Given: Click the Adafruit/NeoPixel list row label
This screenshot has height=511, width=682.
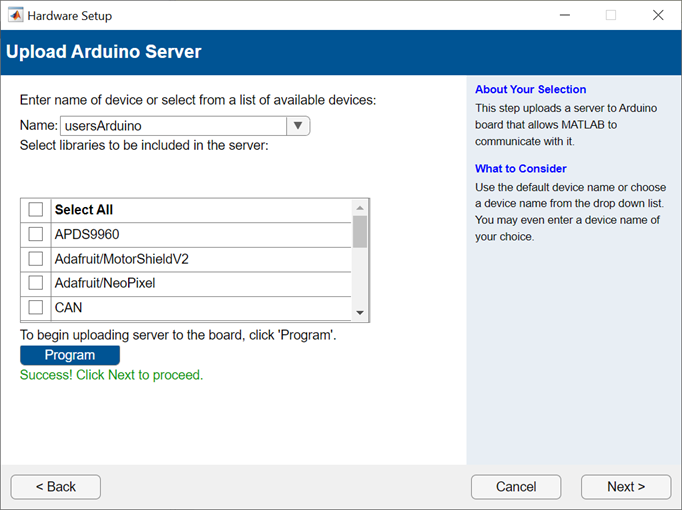Looking at the screenshot, I should tap(105, 283).
